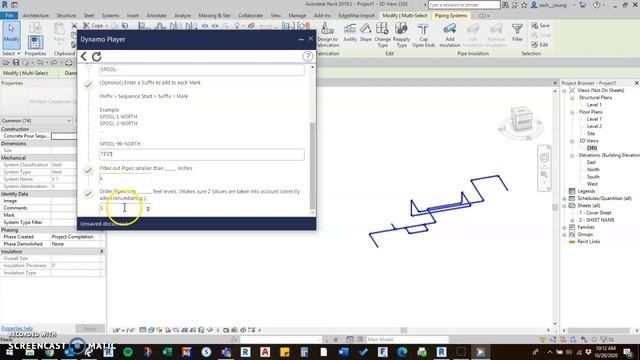The height and width of the screenshot is (360, 640).
Task: Click the feet levels stepper arrows
Action: pos(148,209)
